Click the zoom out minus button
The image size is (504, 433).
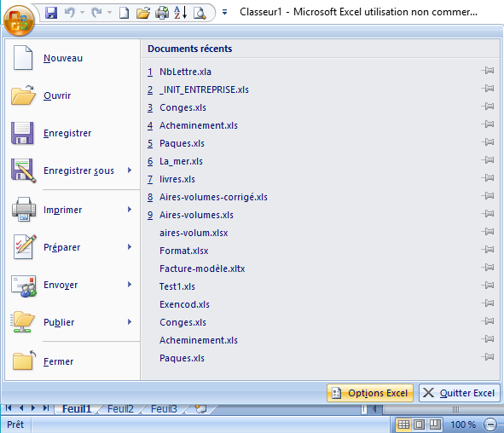[x=490, y=424]
